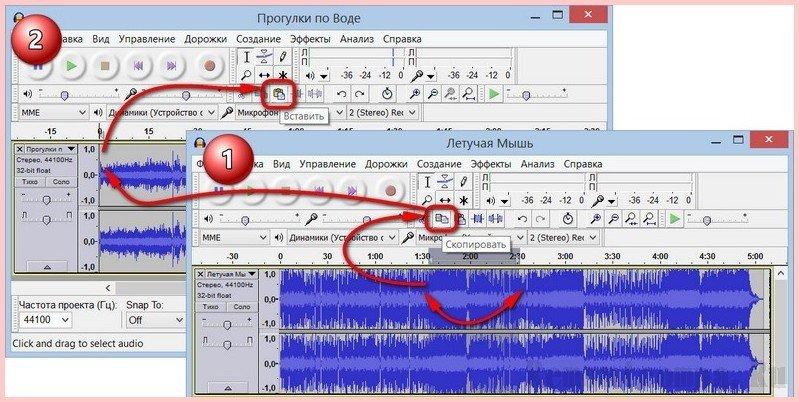This screenshot has height=402, width=799.
Task: Play at speed in Летучая Мышь window
Action: point(675,219)
